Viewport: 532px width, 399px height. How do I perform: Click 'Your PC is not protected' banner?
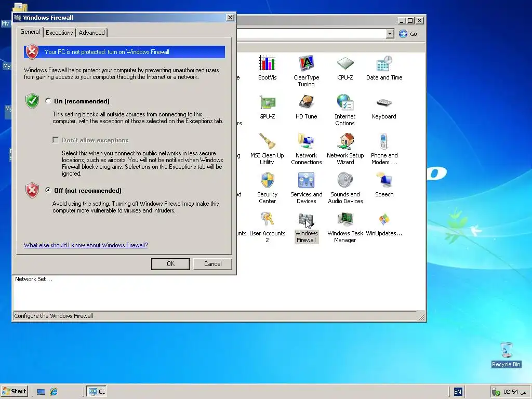[x=124, y=52]
